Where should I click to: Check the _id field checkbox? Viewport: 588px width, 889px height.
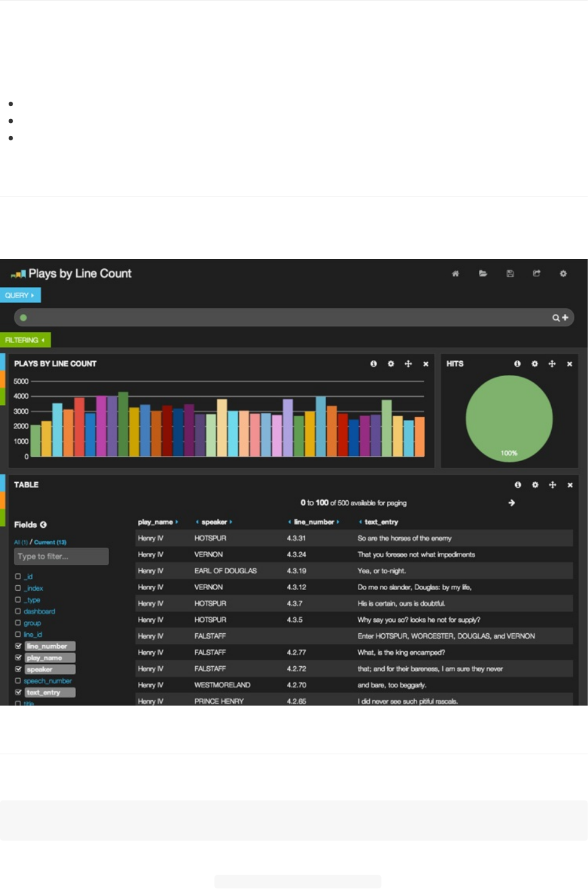click(18, 576)
